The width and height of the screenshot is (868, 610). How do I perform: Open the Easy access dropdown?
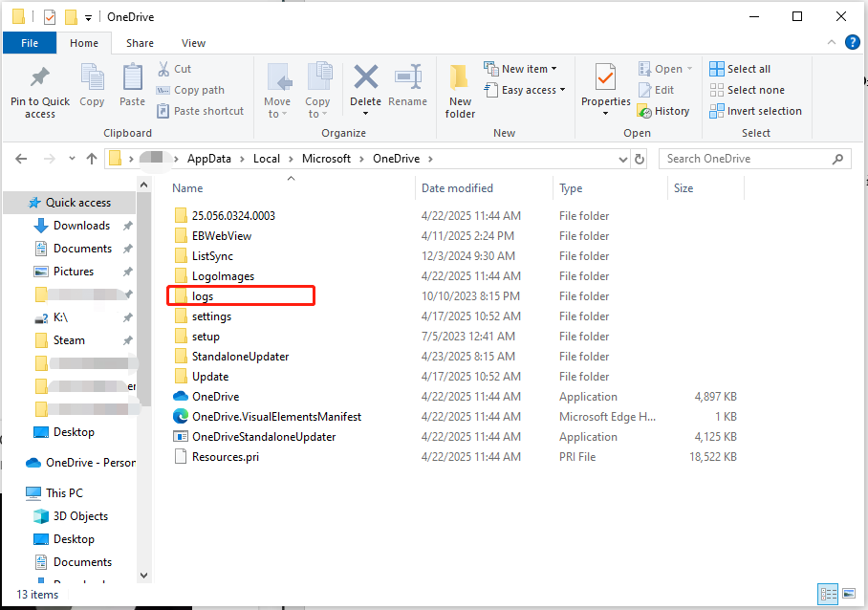[525, 90]
